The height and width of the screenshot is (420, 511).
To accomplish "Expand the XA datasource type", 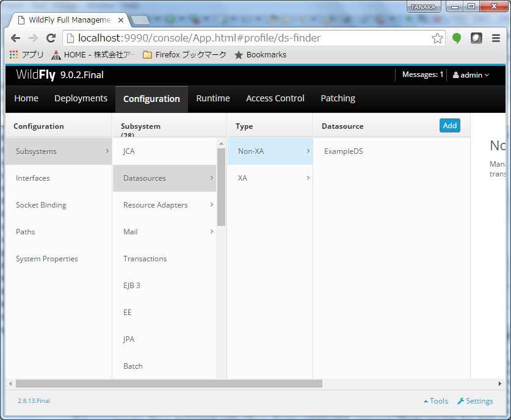I will [270, 178].
